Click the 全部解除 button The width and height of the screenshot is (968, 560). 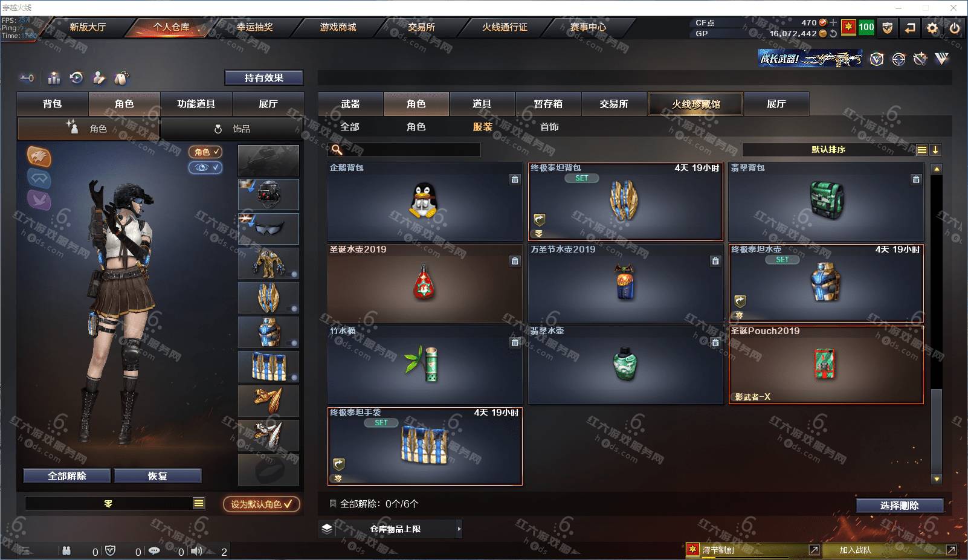[x=67, y=476]
